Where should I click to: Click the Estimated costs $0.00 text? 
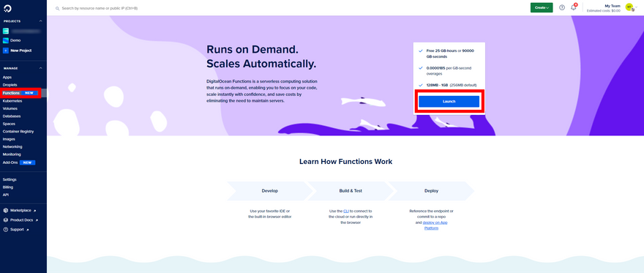603,11
